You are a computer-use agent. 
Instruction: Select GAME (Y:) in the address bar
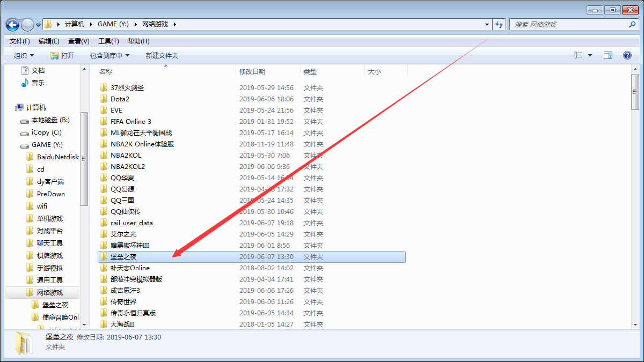(x=114, y=24)
